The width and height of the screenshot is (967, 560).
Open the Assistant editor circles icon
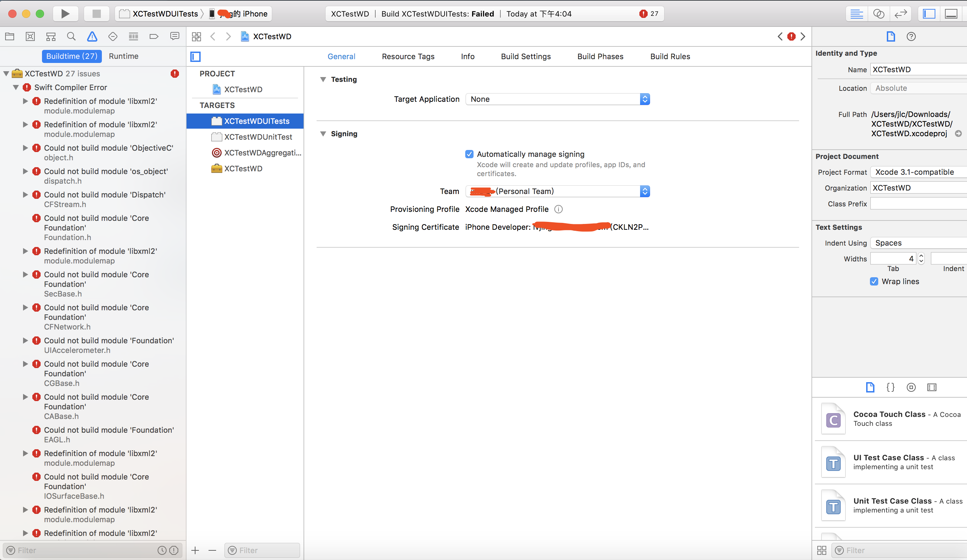click(x=878, y=14)
